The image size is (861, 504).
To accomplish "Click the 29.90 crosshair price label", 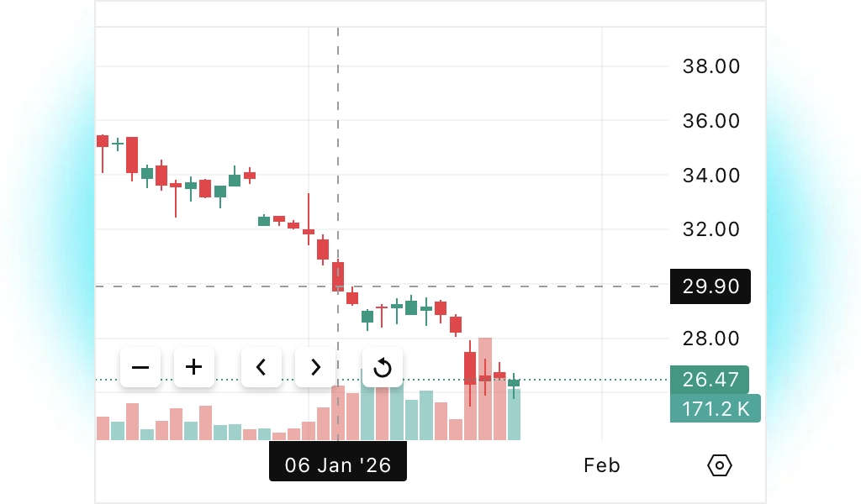I will pos(710,286).
